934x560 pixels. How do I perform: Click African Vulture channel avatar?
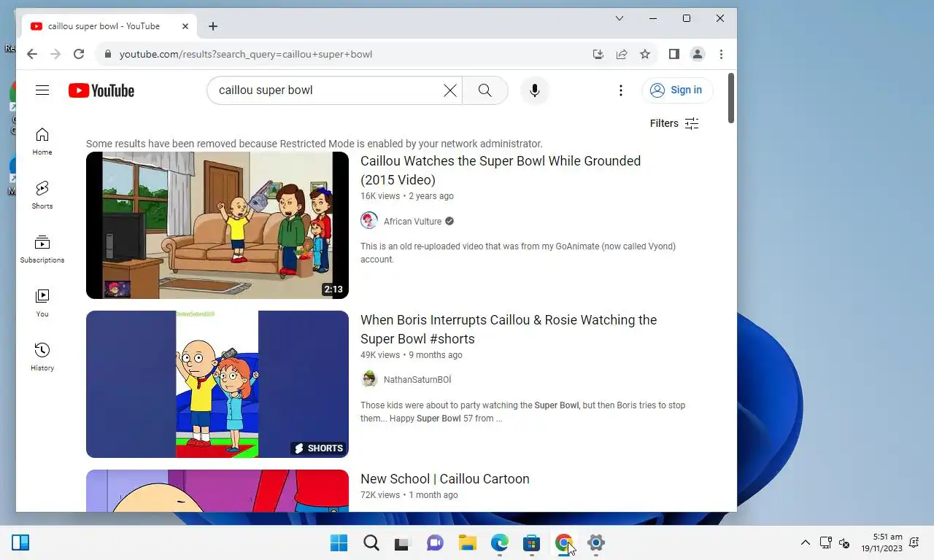(x=369, y=220)
